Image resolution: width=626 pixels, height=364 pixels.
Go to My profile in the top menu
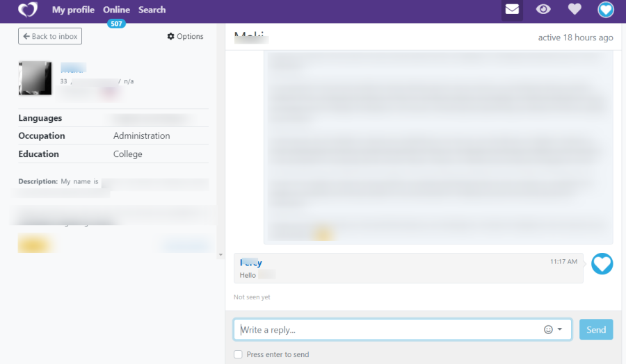coord(73,10)
